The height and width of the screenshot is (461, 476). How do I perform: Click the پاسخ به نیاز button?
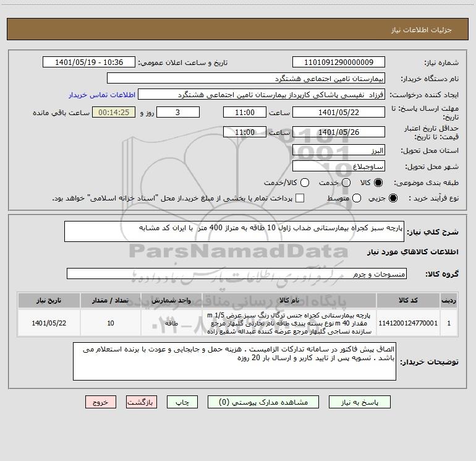coord(359,402)
